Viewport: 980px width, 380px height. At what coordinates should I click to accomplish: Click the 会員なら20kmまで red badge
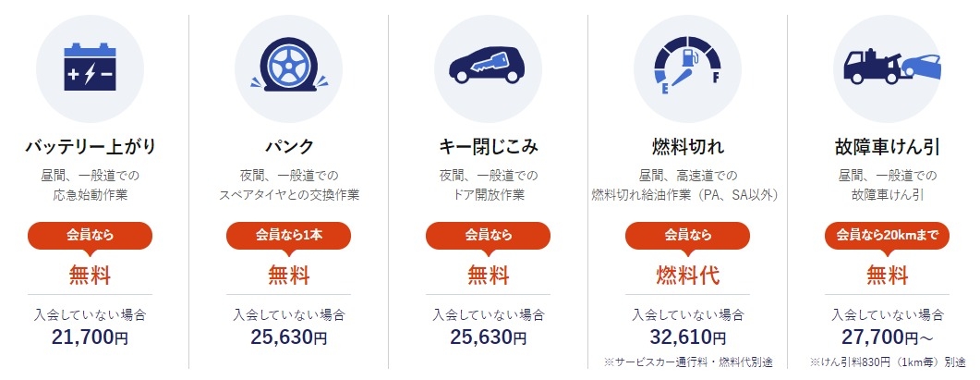[x=887, y=236]
